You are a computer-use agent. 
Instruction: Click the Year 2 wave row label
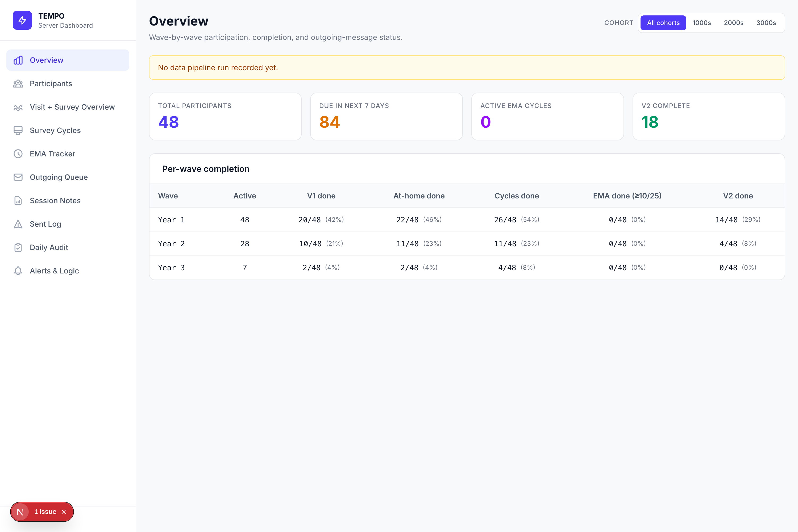tap(171, 244)
